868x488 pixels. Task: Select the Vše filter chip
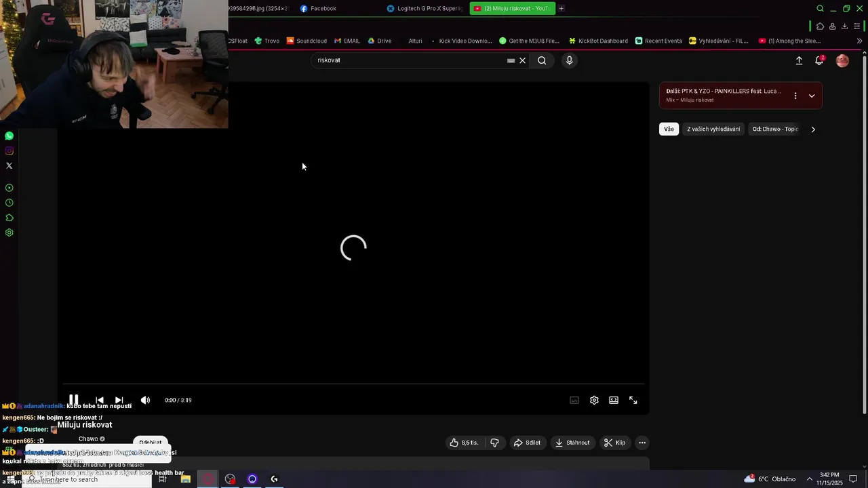[669, 129]
